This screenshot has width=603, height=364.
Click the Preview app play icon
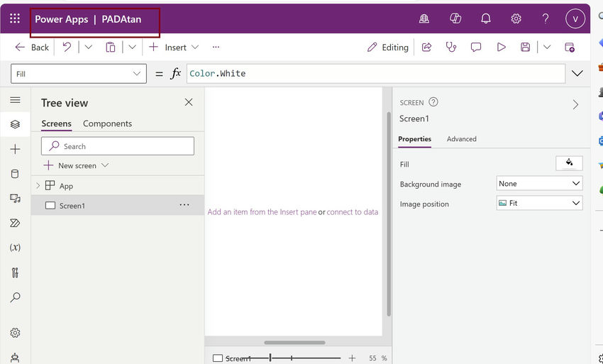tap(501, 47)
